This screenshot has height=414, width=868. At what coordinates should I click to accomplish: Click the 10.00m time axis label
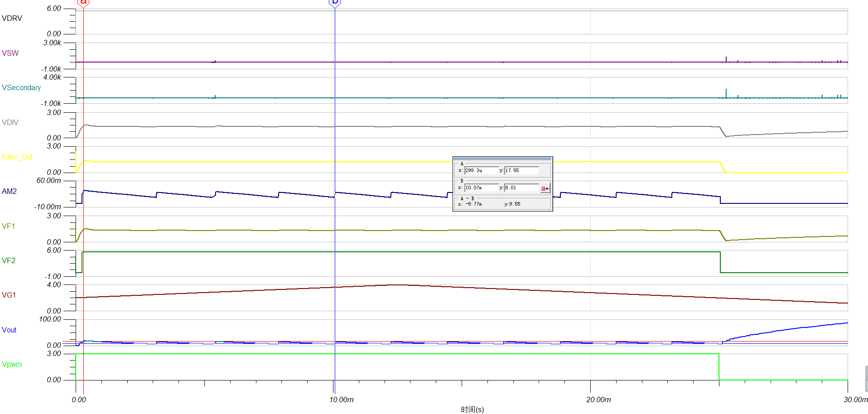coord(341,400)
